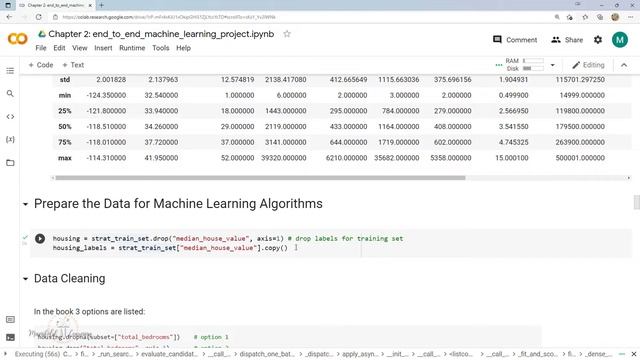Run the housing drop labels cell
640x360 pixels.
tap(40, 238)
